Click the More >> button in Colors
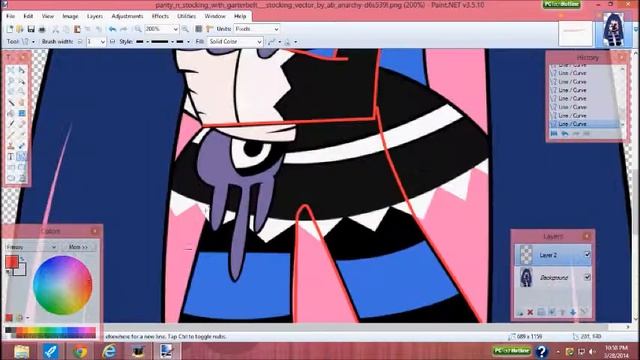 (78, 247)
